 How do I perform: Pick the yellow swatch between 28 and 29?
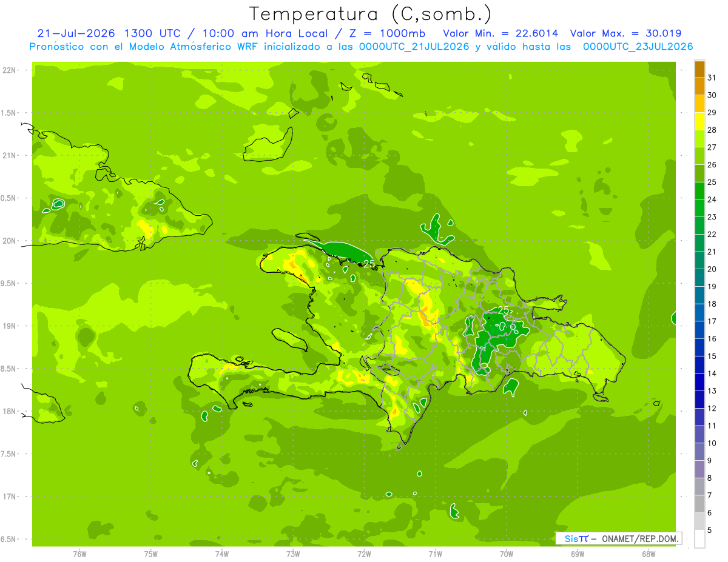699,121
